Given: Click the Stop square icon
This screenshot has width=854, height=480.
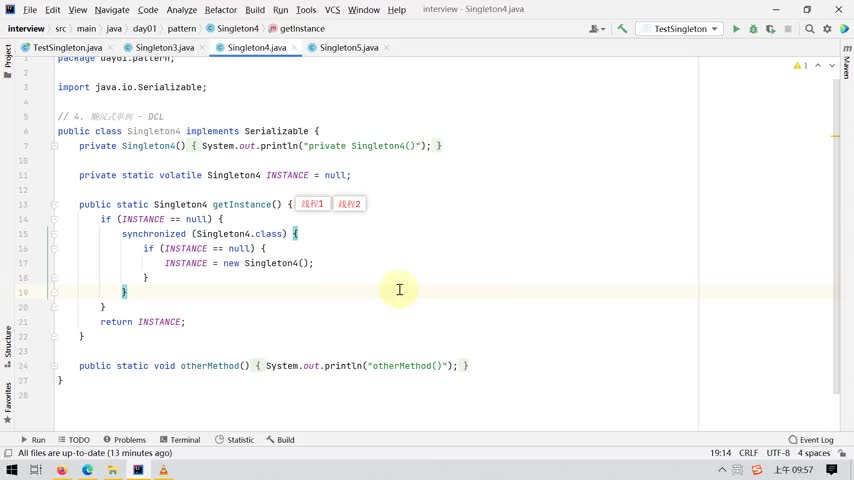Looking at the screenshot, I should 788,29.
